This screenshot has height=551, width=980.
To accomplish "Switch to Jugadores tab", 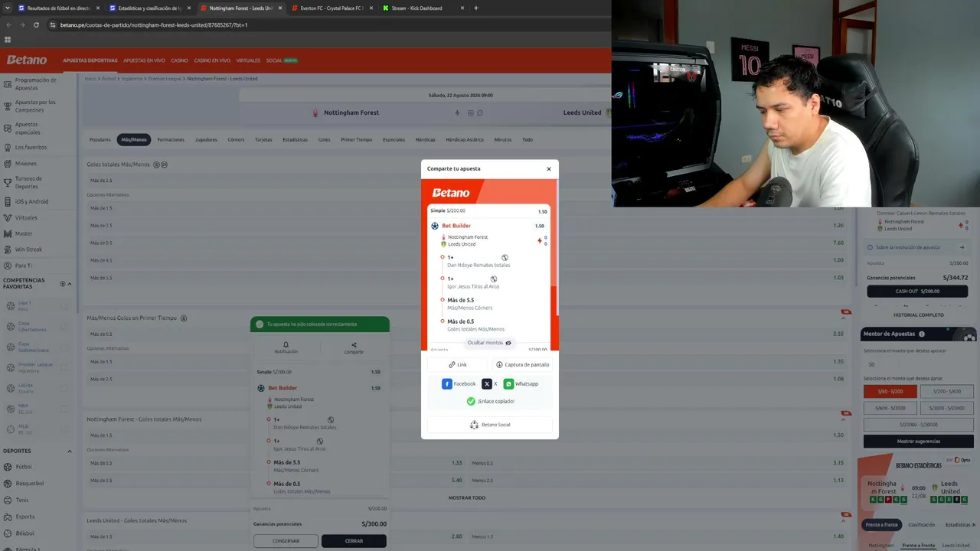I will click(x=206, y=140).
